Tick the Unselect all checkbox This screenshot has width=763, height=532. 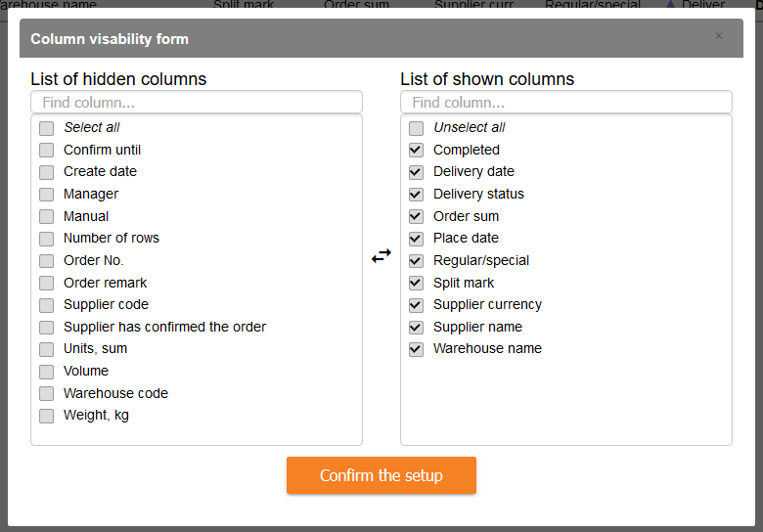click(417, 128)
